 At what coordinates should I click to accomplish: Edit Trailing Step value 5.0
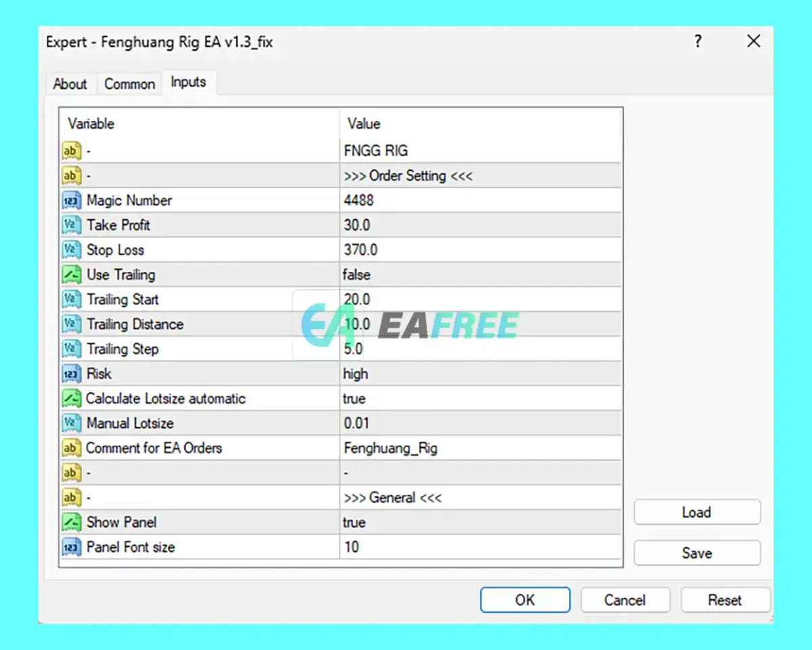[x=480, y=349]
